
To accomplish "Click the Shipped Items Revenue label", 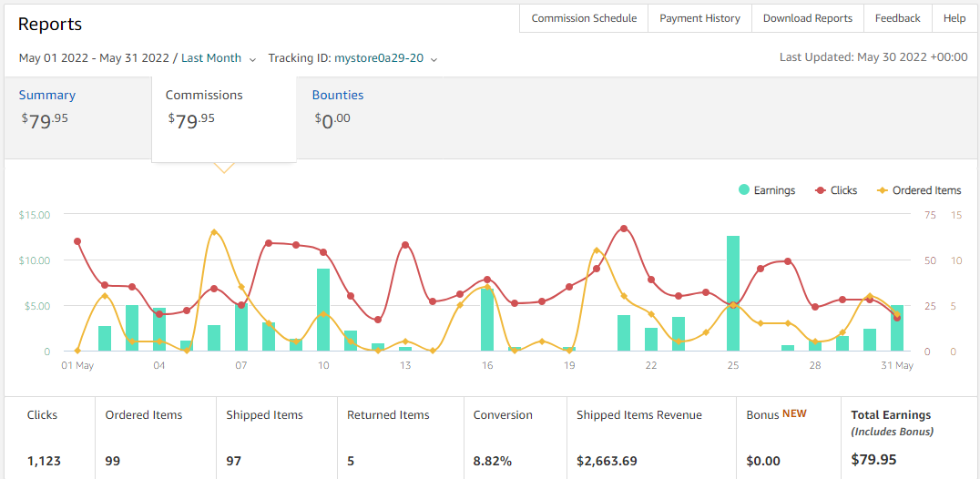I will coord(639,414).
